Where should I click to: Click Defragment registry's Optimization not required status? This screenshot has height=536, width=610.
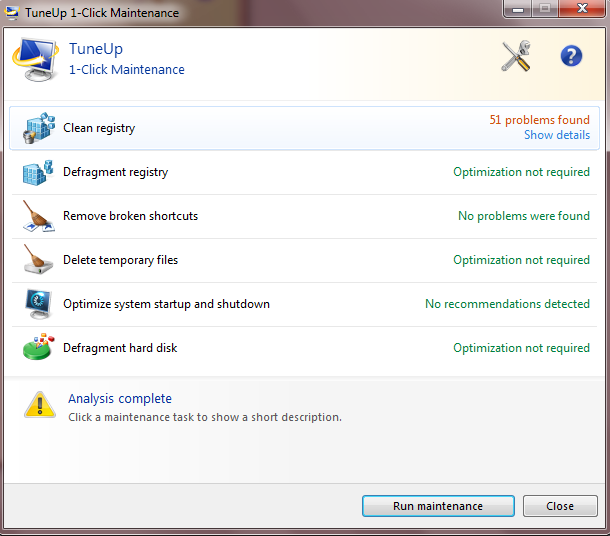(x=521, y=172)
